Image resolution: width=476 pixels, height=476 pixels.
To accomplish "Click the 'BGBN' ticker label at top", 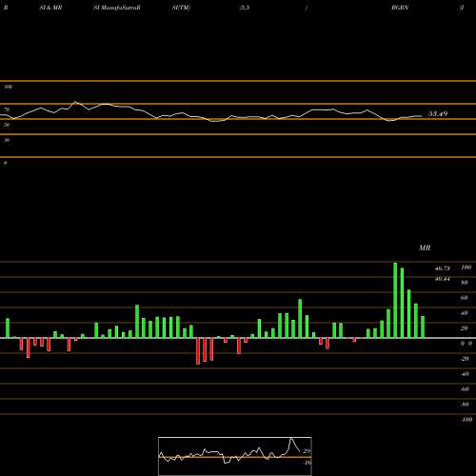I will [400, 8].
